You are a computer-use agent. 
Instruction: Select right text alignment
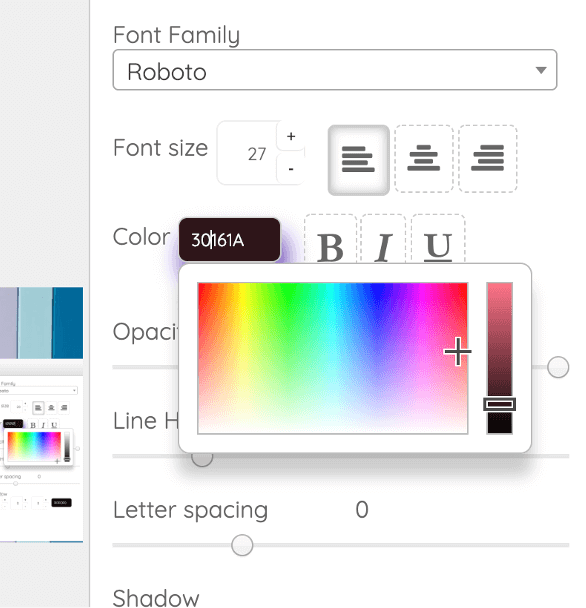coord(487,159)
